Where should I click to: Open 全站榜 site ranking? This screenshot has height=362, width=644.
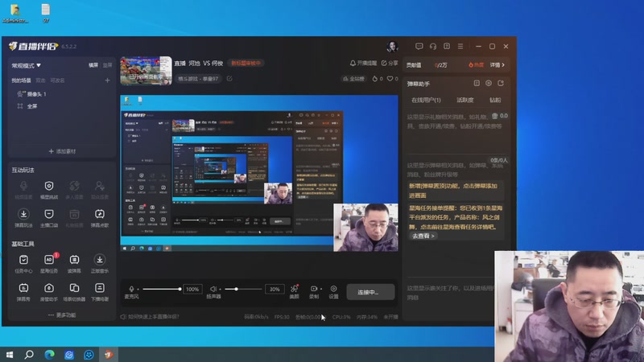tap(353, 78)
